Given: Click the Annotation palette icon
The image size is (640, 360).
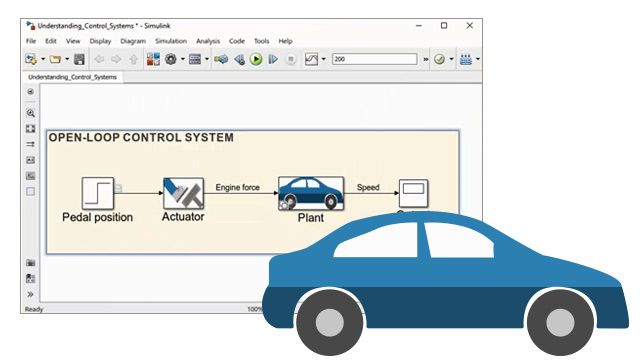Looking at the screenshot, I should coord(31,160).
